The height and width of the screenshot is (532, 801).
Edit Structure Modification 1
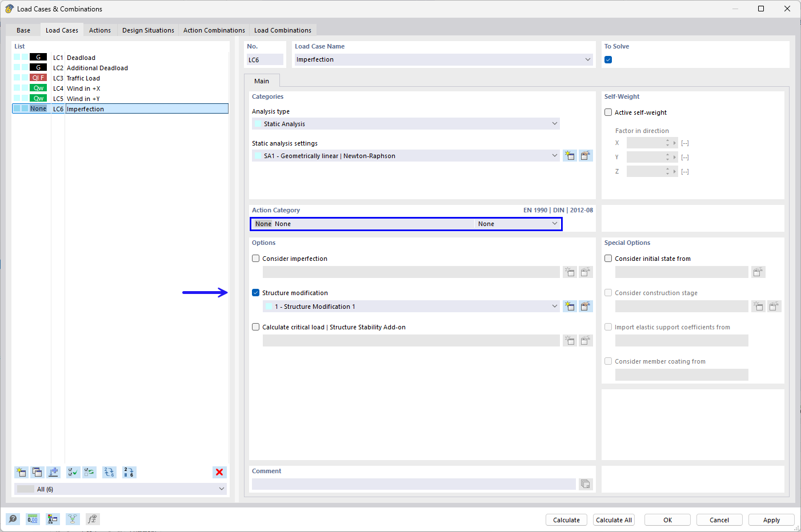586,307
